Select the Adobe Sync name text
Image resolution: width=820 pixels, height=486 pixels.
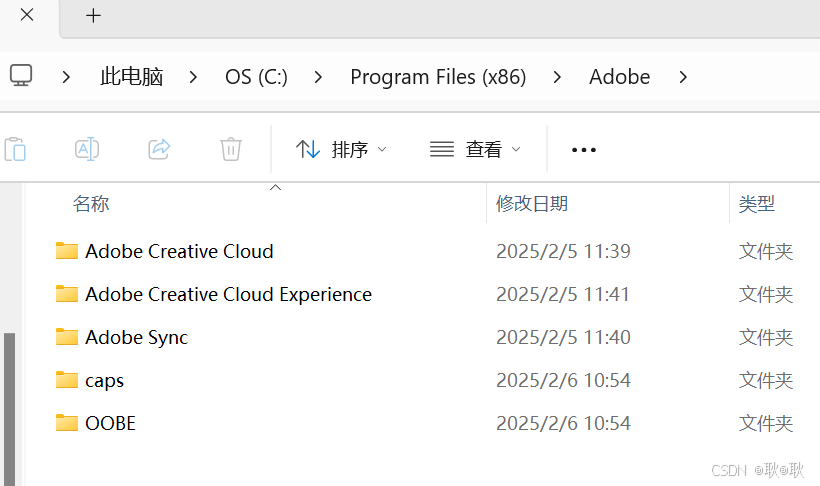pyautogui.click(x=136, y=337)
